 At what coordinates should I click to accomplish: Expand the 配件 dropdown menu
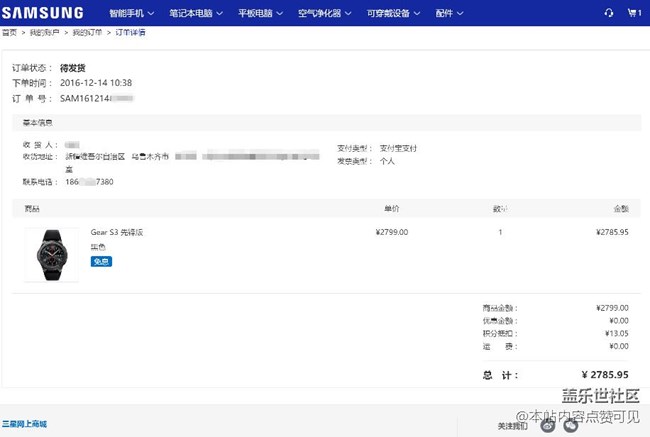pyautogui.click(x=450, y=14)
